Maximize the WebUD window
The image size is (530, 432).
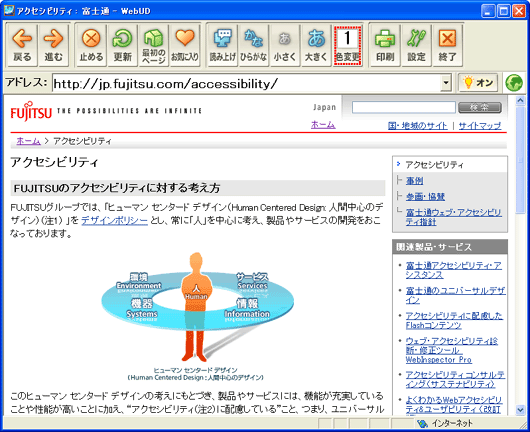point(504,11)
